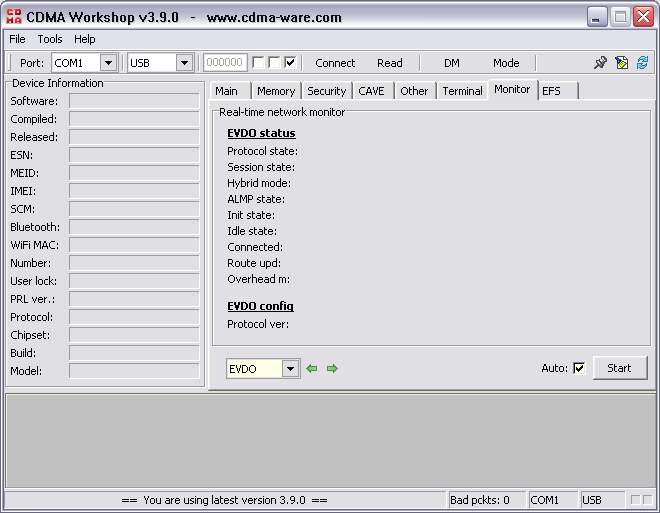Click the 'Route upd:' label

tap(254, 263)
